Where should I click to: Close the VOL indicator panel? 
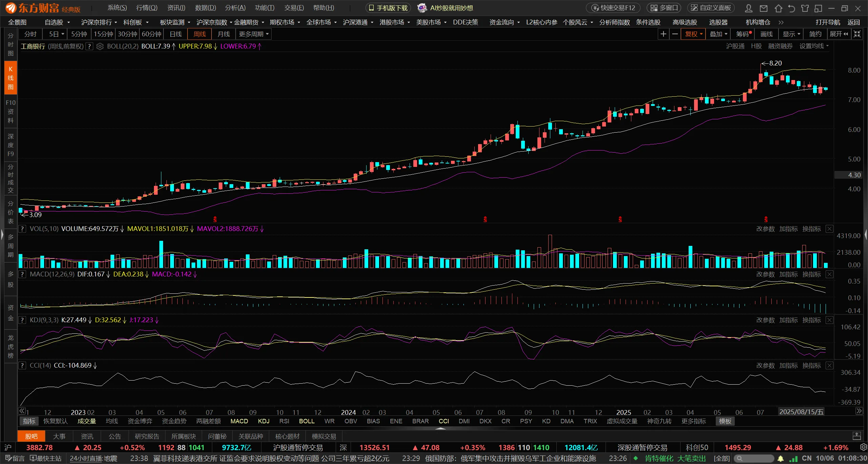point(829,229)
